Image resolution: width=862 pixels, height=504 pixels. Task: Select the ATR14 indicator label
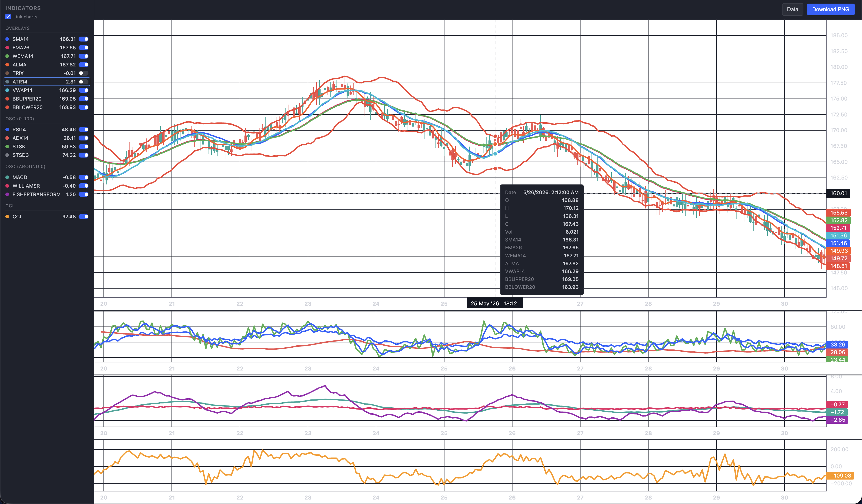pyautogui.click(x=20, y=82)
